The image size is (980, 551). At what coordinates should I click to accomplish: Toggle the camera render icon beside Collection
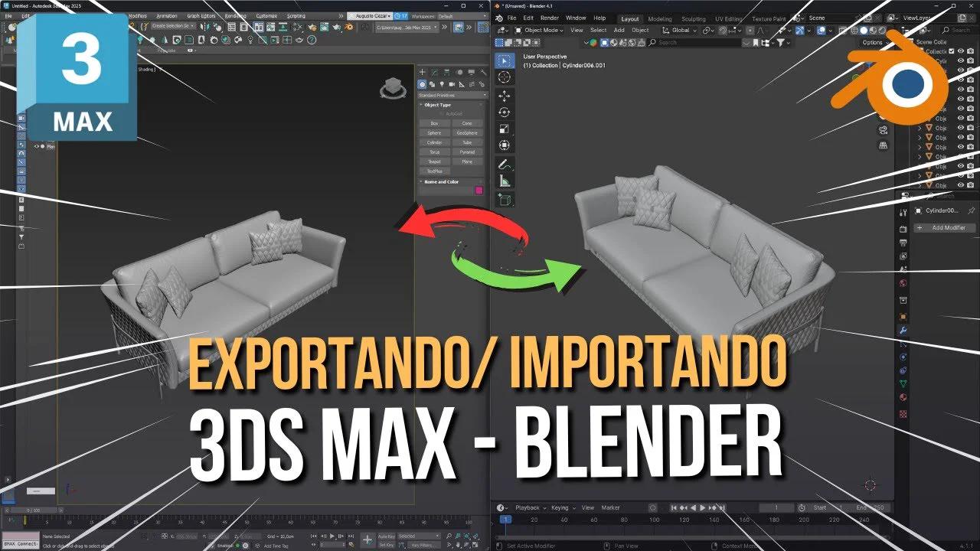tap(970, 51)
